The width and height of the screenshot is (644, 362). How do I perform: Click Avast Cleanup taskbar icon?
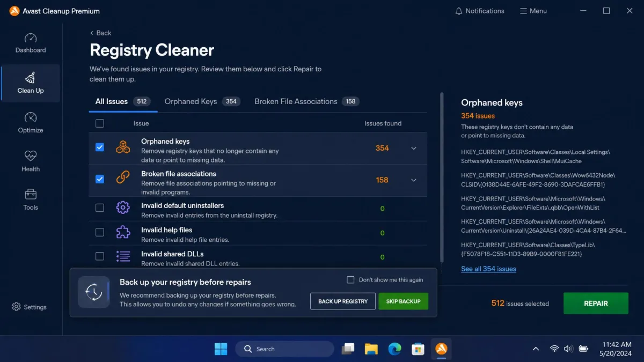(x=441, y=349)
